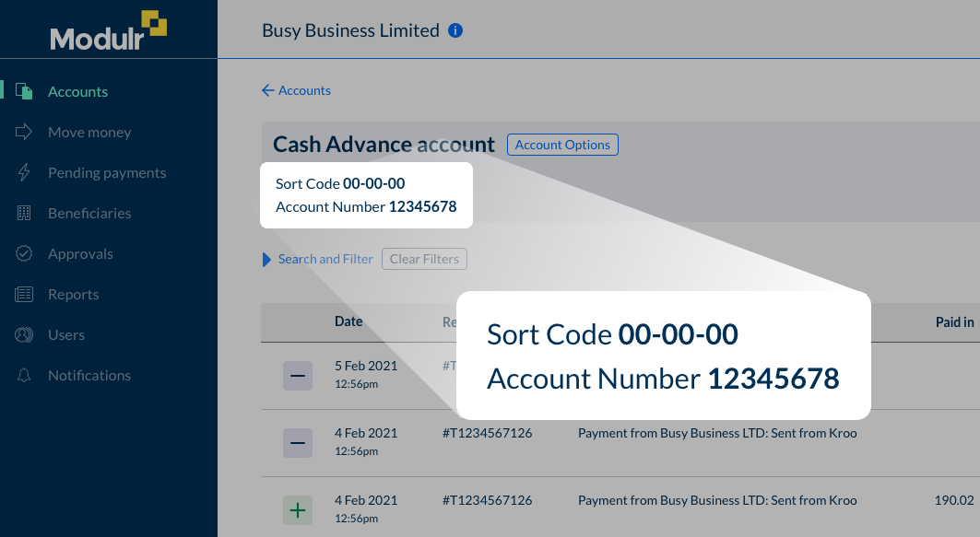Viewport: 980px width, 537px height.
Task: Click payment description in 4 Feb minus row
Action: click(x=717, y=433)
